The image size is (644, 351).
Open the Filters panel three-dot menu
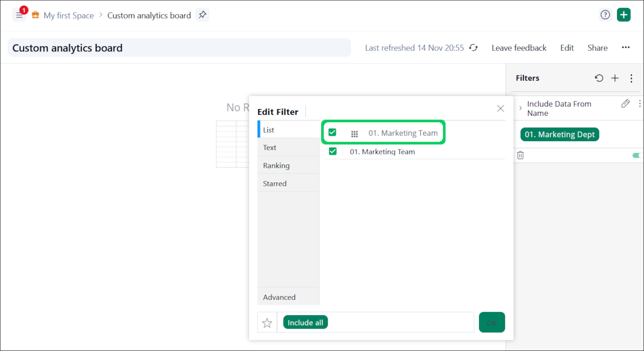[631, 78]
